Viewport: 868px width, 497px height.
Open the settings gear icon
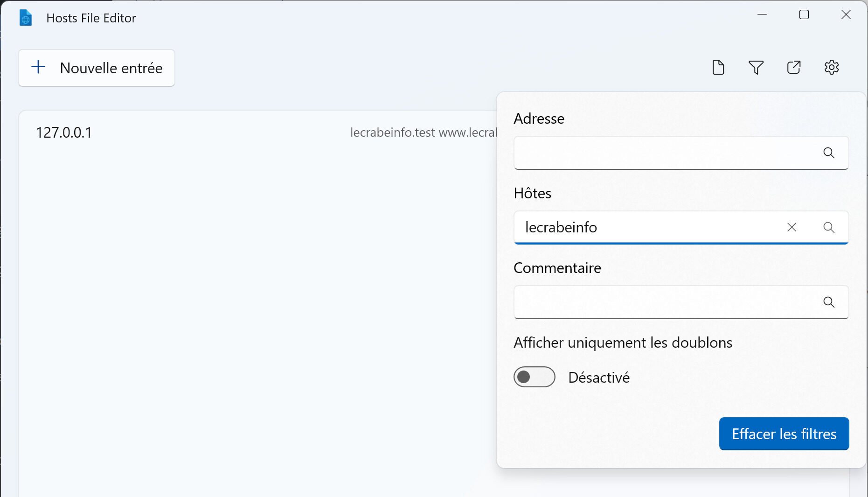point(832,68)
